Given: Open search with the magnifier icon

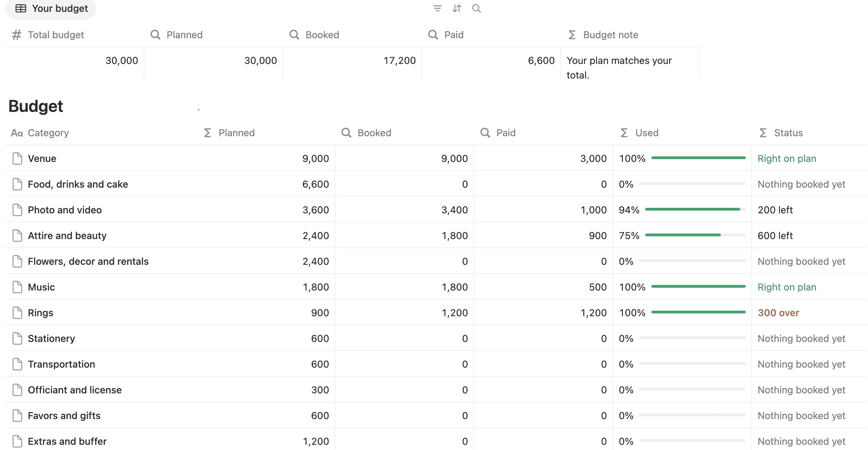Looking at the screenshot, I should (x=476, y=8).
